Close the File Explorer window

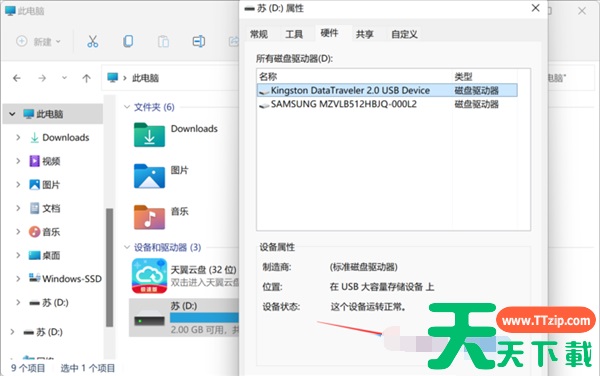pyautogui.click(x=582, y=11)
